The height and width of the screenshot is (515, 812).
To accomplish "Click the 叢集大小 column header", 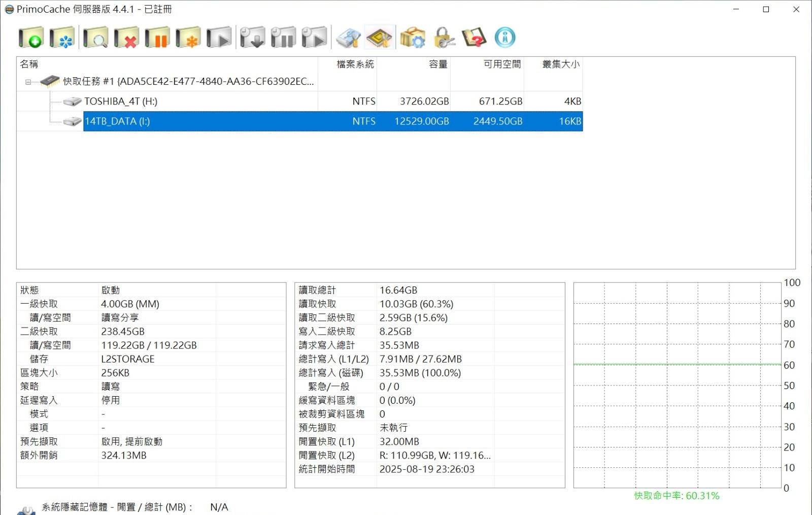I will (x=560, y=64).
